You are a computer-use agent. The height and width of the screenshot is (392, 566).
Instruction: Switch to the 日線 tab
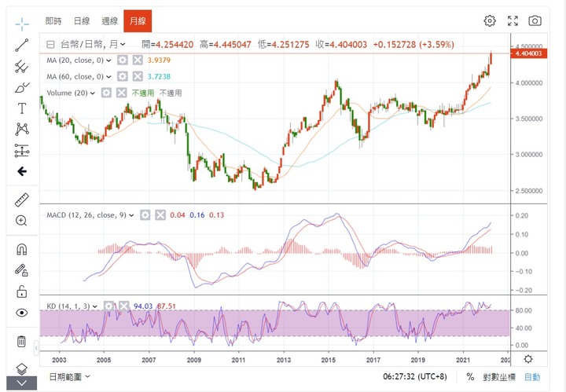82,21
